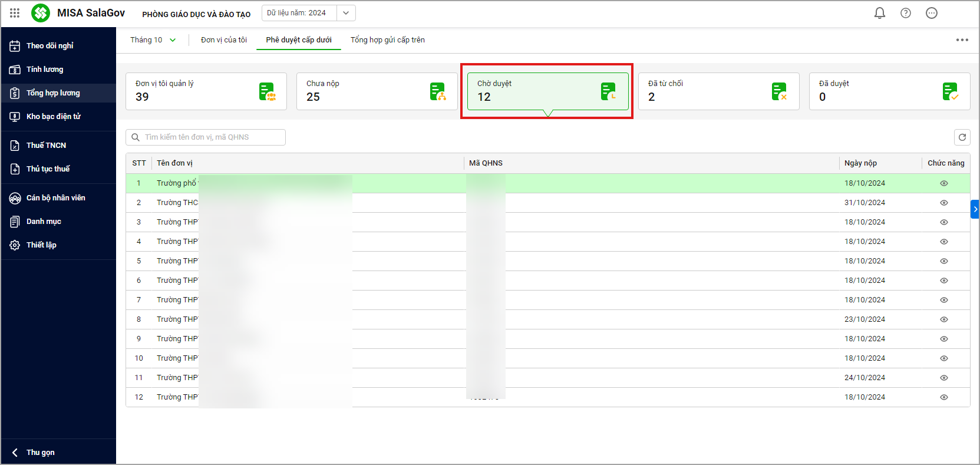
Task: Open the Dữ liệu năm 2024 dropdown
Action: click(x=346, y=13)
